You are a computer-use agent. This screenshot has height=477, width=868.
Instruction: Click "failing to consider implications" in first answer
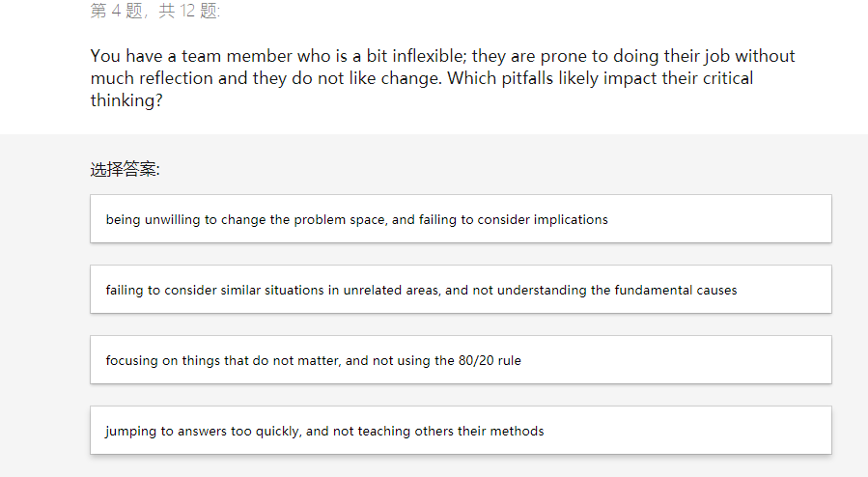514,219
